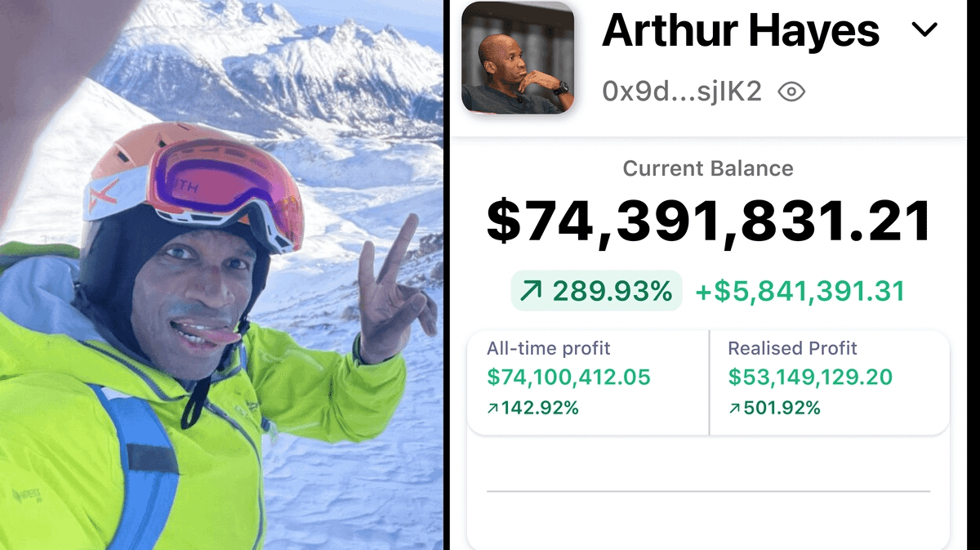Click the arrow icon next to 142.92%
This screenshot has width=980, height=550.
[492, 408]
